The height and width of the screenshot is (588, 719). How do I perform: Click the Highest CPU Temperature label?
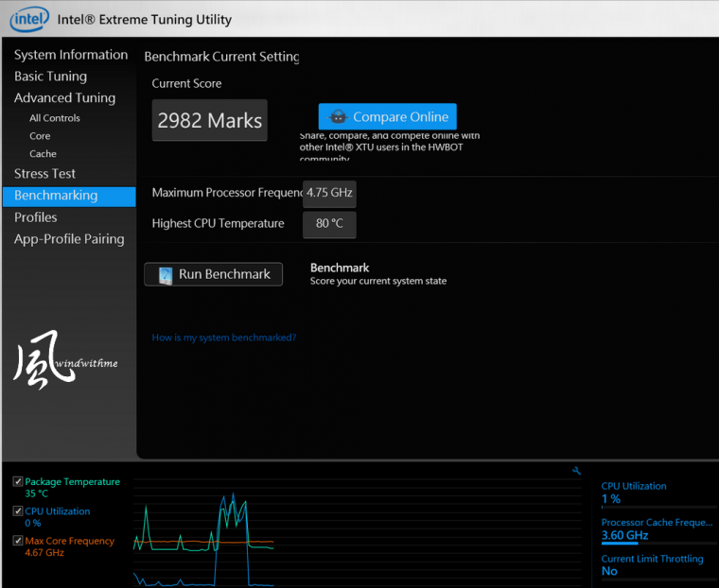point(218,223)
